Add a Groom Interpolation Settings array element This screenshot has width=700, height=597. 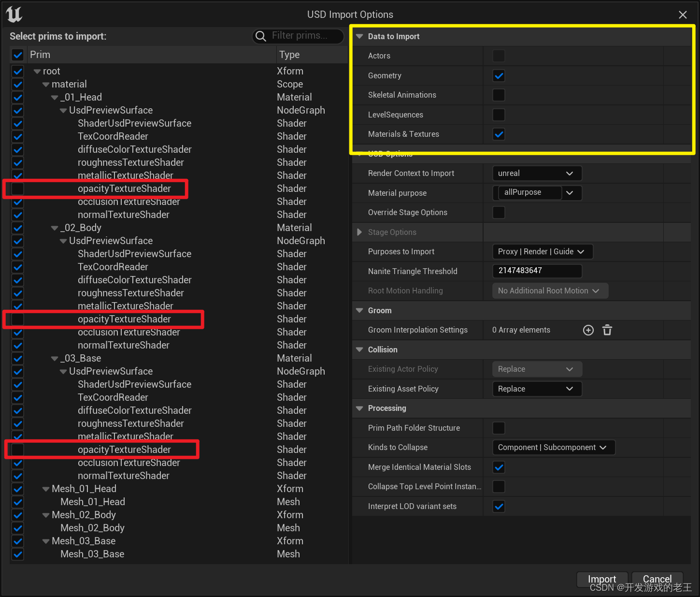[588, 330]
